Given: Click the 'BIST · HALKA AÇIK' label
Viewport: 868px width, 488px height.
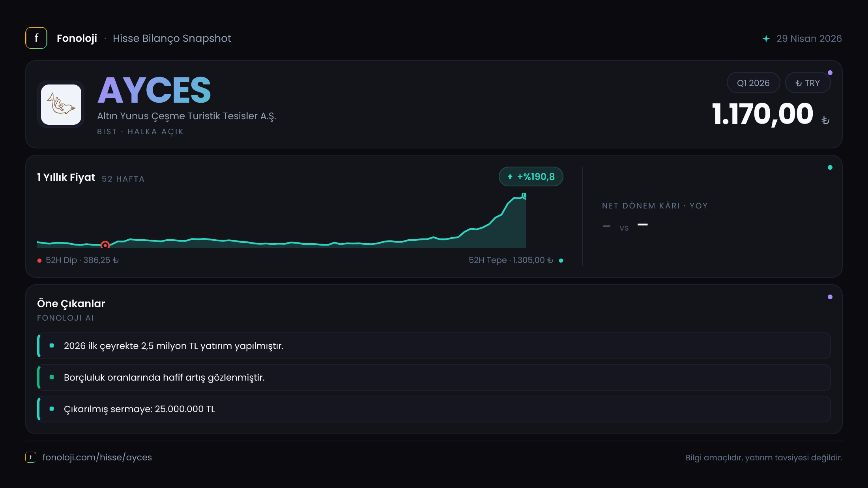Looking at the screenshot, I should point(140,131).
